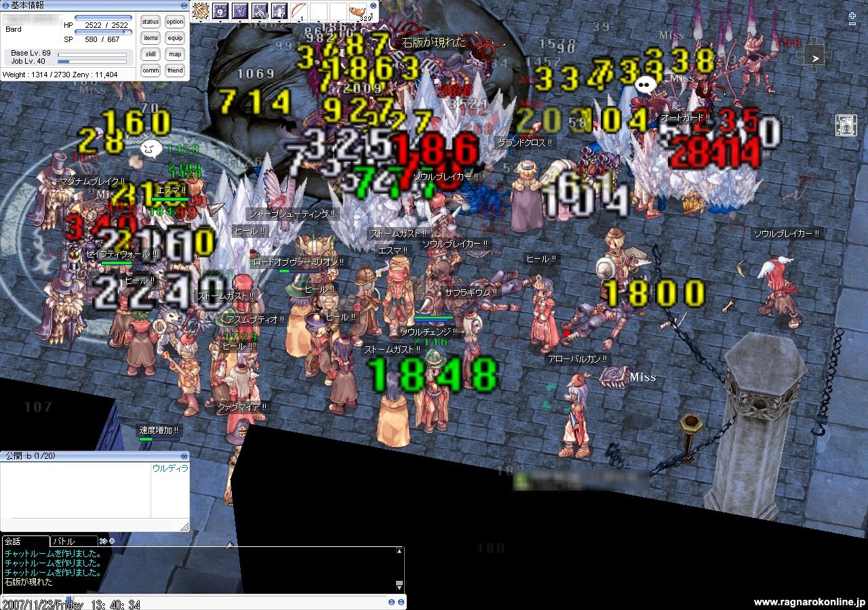This screenshot has width=868, height=610.
Task: Use the fifth hotbar skill icon
Action: [x=279, y=12]
